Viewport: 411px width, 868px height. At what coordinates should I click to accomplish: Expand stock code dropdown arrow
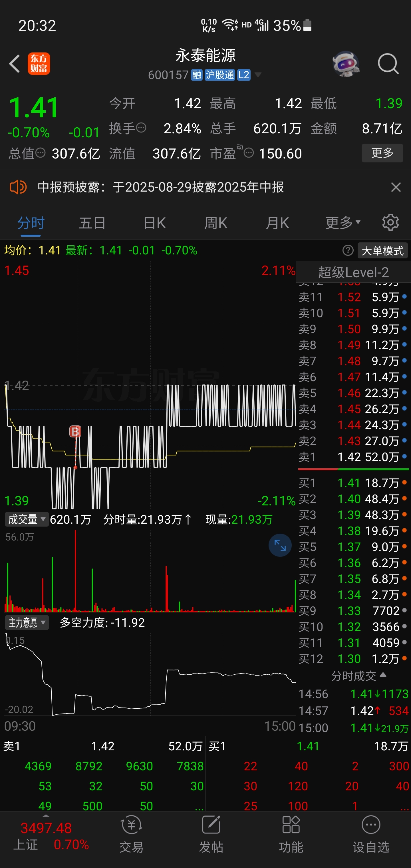tap(258, 75)
